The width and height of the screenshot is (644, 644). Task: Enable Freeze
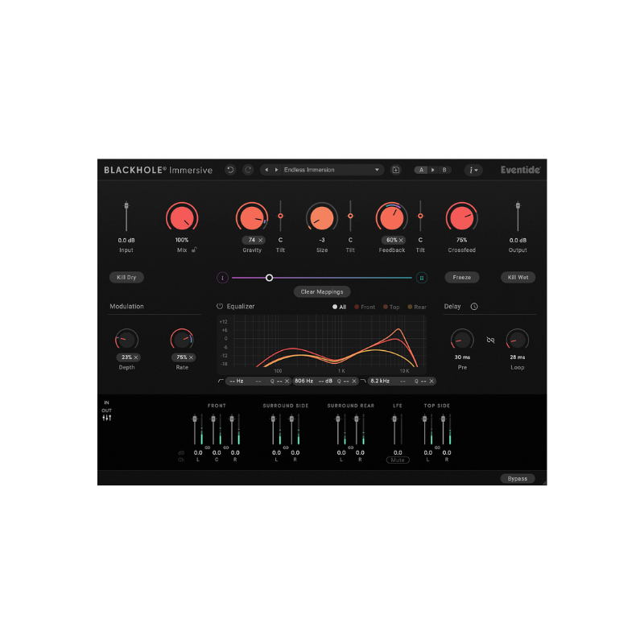pos(461,277)
